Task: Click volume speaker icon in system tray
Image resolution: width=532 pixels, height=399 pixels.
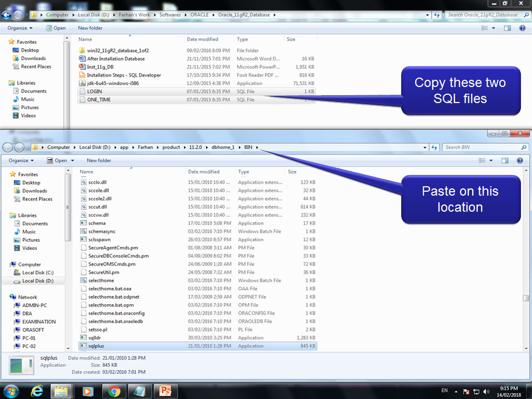Action: coord(486,392)
